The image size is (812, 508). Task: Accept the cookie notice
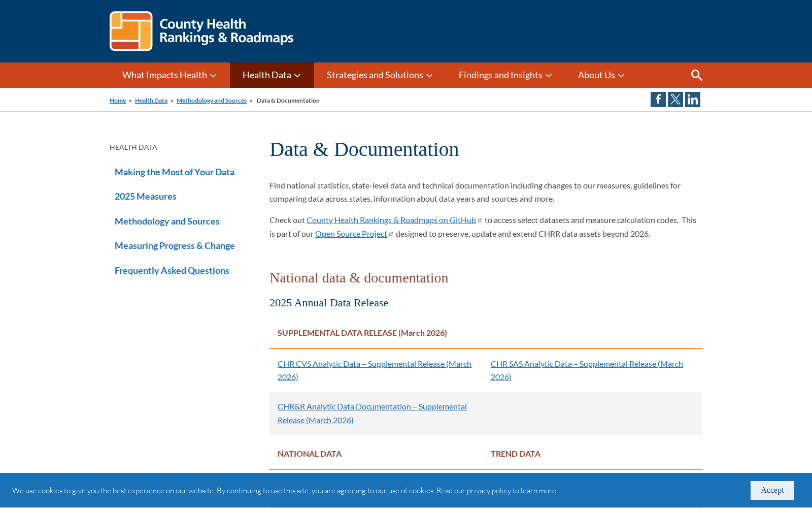tap(772, 490)
